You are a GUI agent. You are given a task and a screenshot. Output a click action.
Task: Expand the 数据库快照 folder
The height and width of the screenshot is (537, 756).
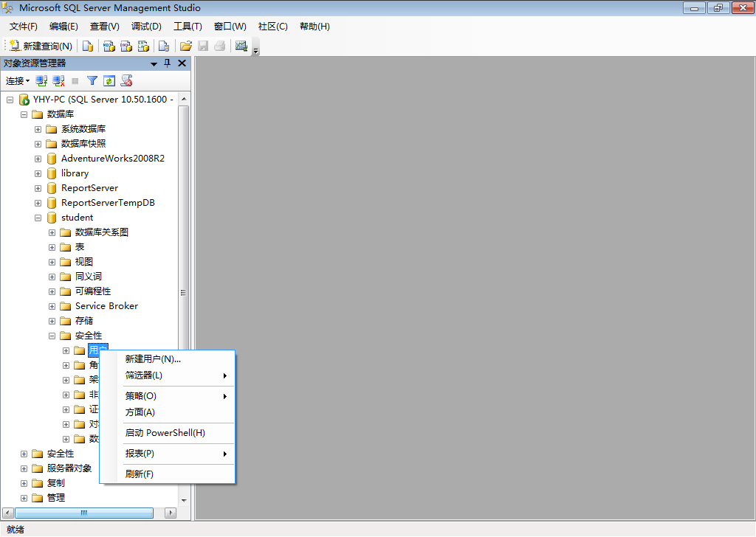click(x=38, y=144)
